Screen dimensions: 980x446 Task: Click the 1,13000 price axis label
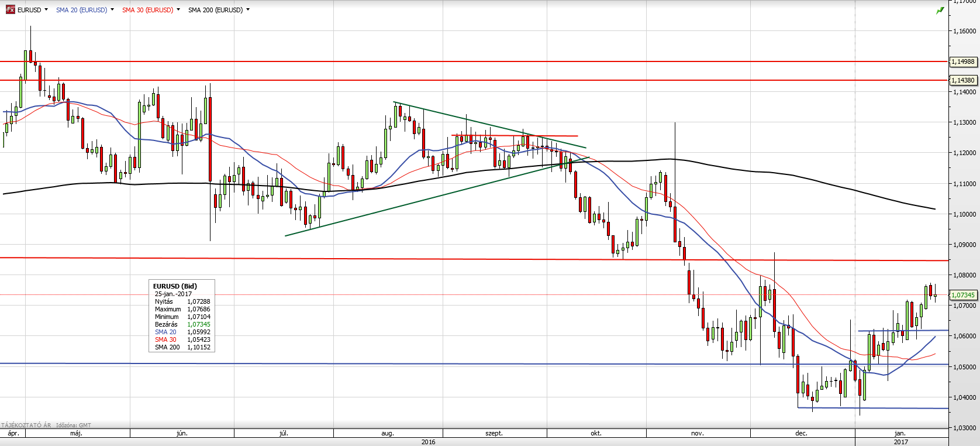click(x=964, y=122)
